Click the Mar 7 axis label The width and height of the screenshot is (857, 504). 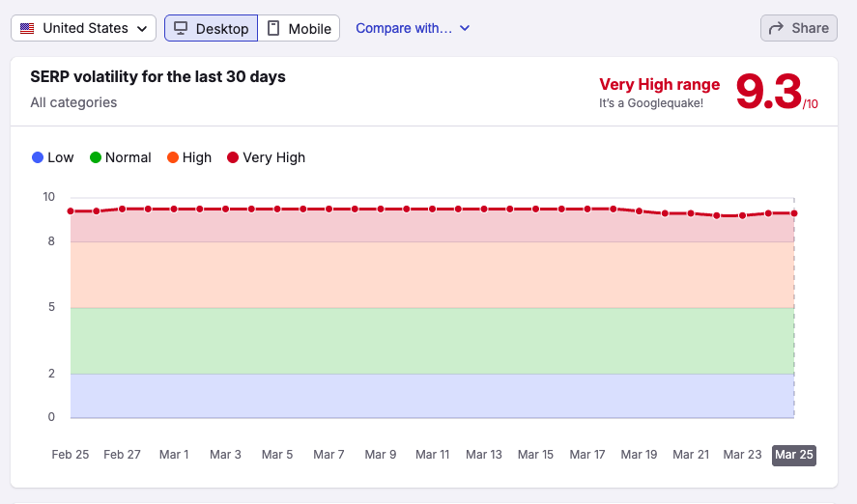(x=329, y=455)
